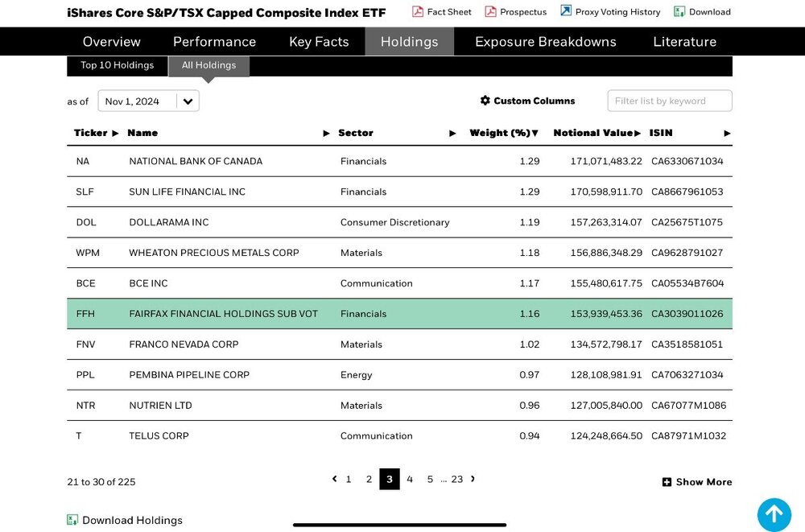Click the Download Holdings link
The height and width of the screenshot is (532, 805).
click(x=125, y=520)
